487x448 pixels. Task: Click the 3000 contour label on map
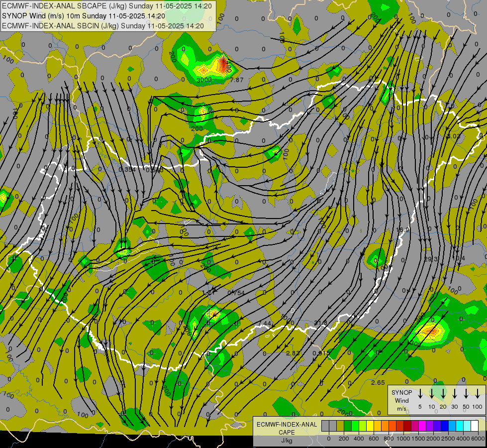coord(204,80)
